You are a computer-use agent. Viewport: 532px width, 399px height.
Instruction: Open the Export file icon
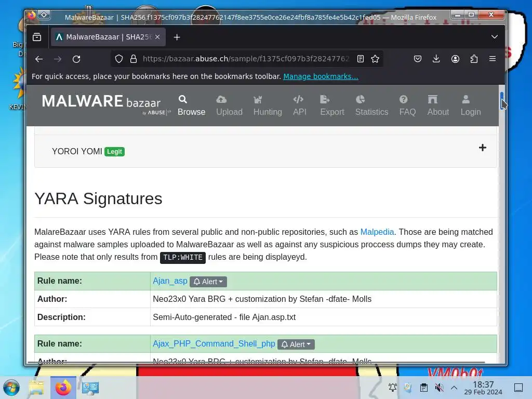(325, 99)
